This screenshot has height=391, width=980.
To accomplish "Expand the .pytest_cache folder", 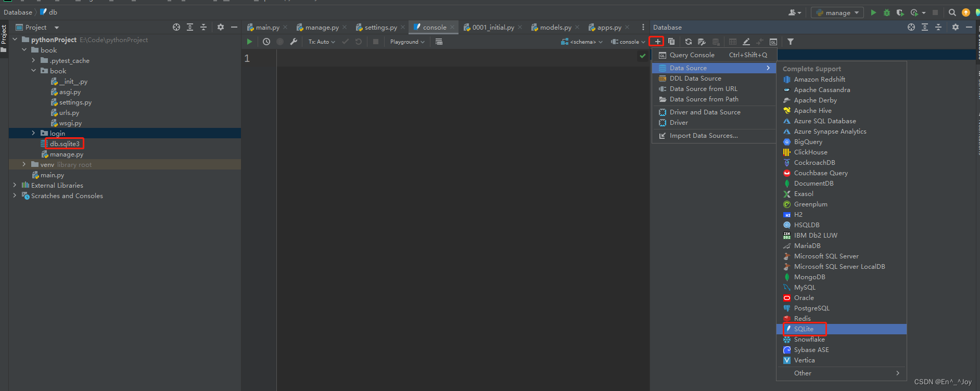I will click(34, 60).
